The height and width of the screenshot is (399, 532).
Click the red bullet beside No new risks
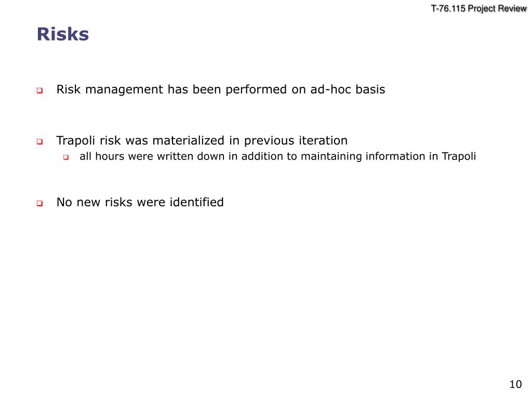tap(39, 203)
